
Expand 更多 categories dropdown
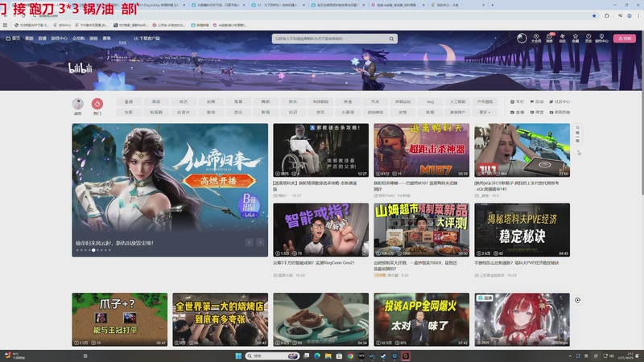coord(485,112)
